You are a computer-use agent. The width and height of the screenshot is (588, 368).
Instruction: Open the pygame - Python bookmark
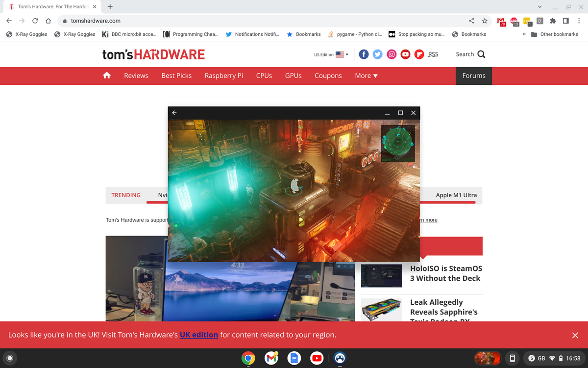click(x=354, y=34)
